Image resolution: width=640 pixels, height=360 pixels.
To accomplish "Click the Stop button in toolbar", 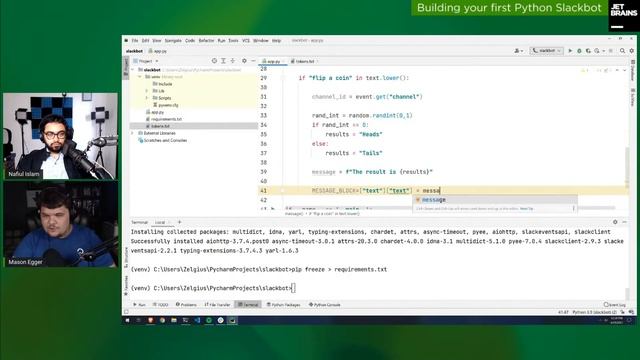I will tap(611, 51).
